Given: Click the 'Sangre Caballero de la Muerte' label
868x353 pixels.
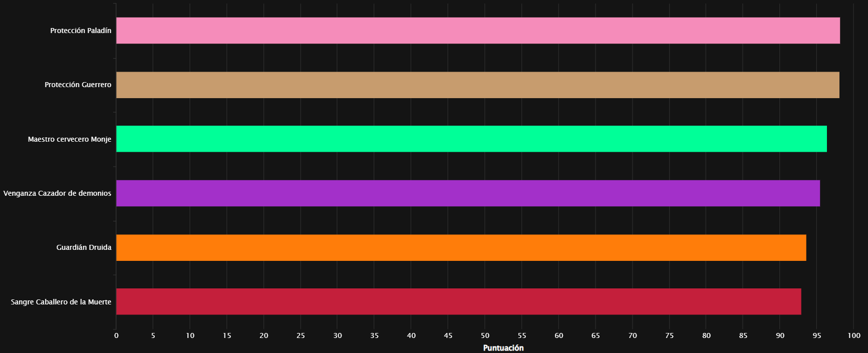Looking at the screenshot, I should coord(61,302).
